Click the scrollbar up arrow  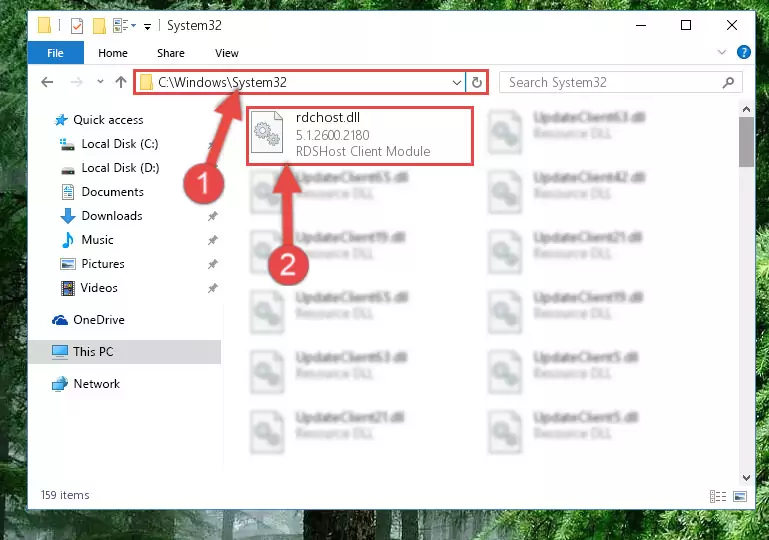click(746, 109)
